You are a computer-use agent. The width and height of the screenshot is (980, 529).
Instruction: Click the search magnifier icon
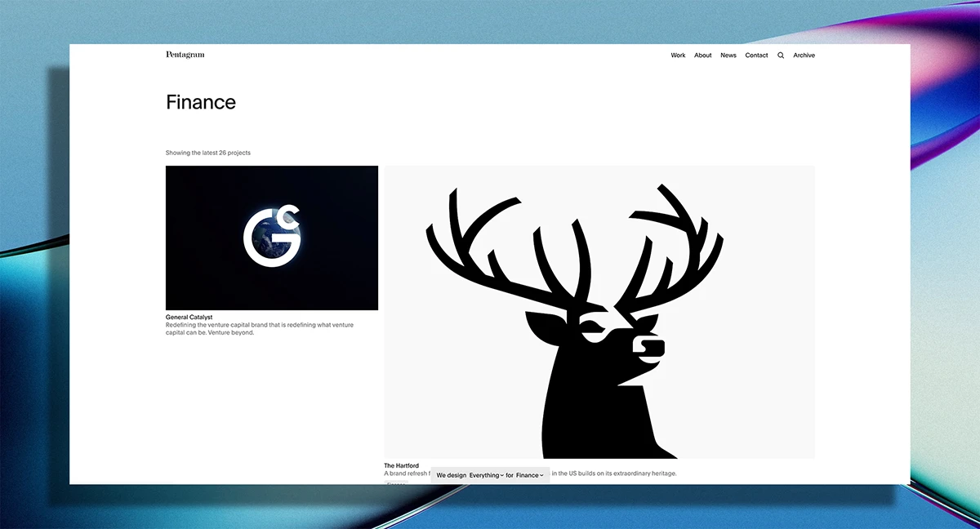[781, 56]
